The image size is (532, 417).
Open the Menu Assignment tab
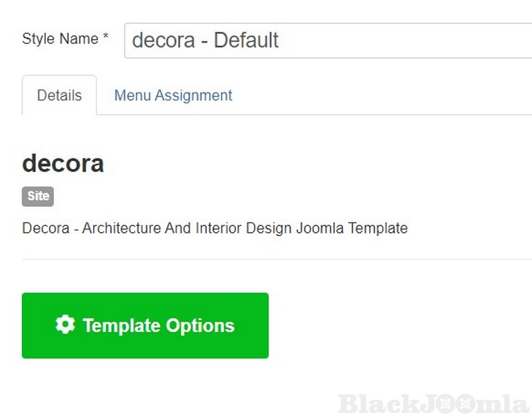(173, 95)
